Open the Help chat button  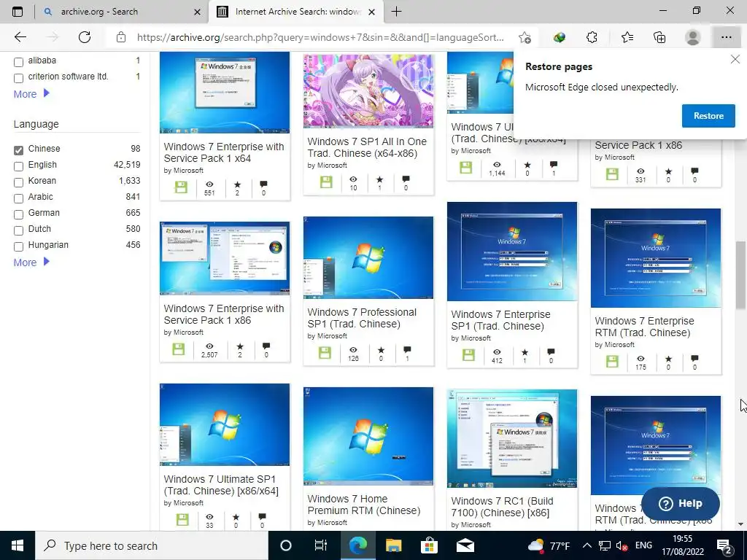(x=681, y=503)
